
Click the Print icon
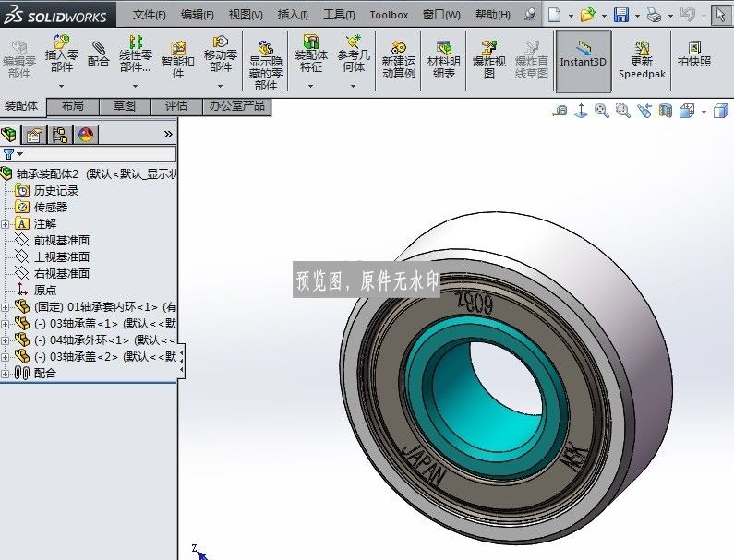pos(654,16)
